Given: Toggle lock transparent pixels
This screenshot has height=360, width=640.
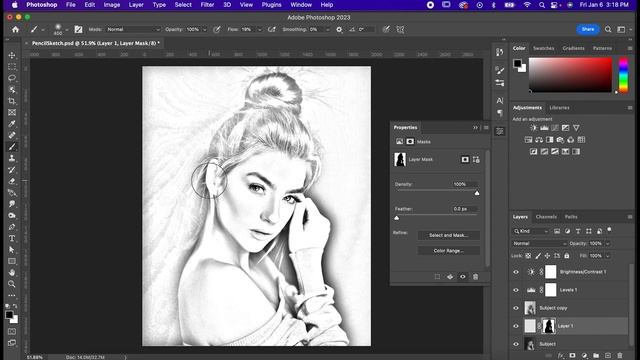Looking at the screenshot, I should (x=528, y=256).
